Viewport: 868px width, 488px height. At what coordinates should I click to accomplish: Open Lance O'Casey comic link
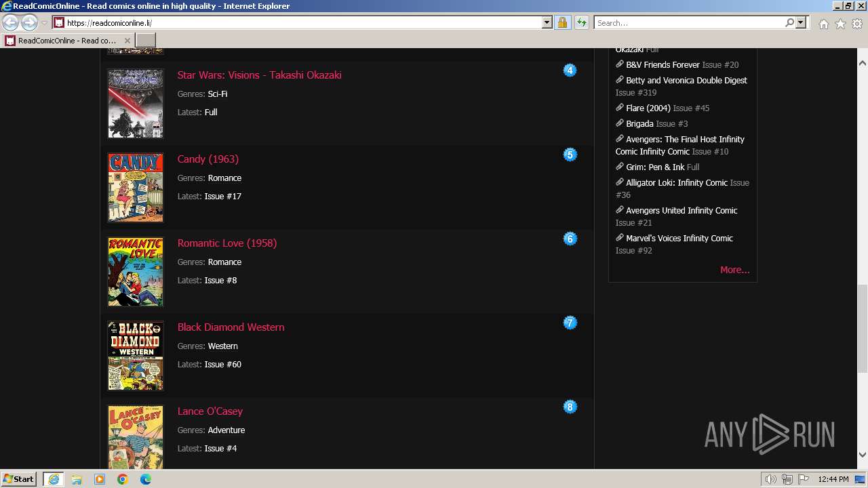point(210,411)
